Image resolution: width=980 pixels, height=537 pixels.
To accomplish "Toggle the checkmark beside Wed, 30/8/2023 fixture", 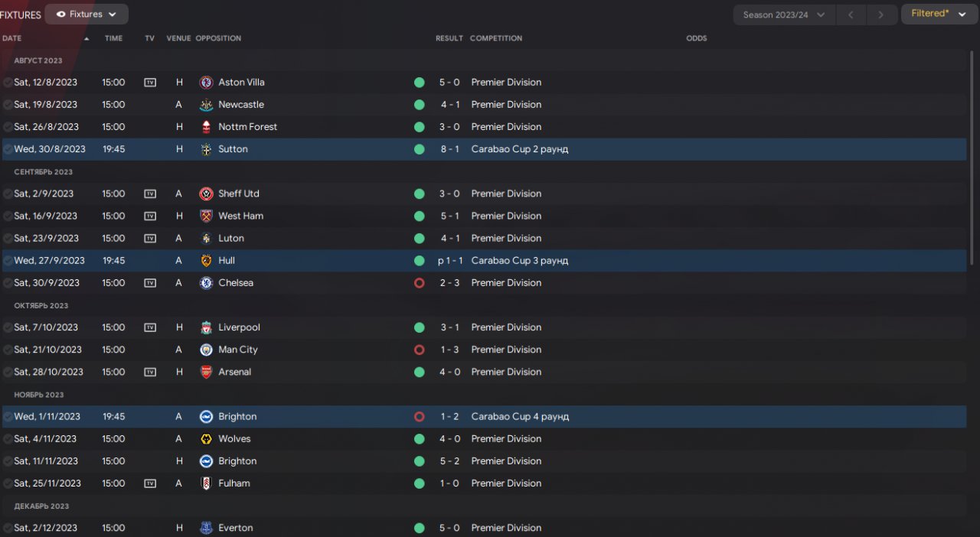I will pyautogui.click(x=8, y=149).
